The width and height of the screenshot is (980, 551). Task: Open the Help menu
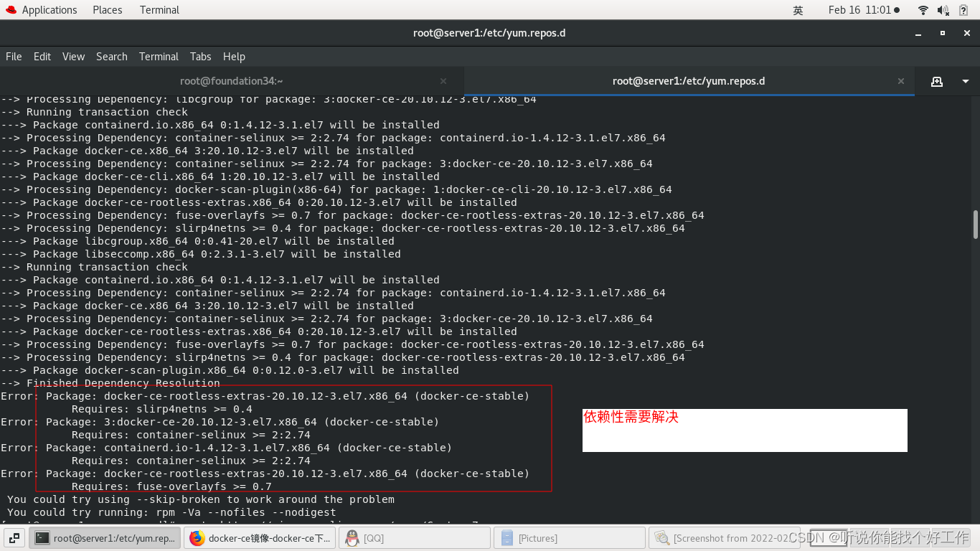click(x=234, y=57)
